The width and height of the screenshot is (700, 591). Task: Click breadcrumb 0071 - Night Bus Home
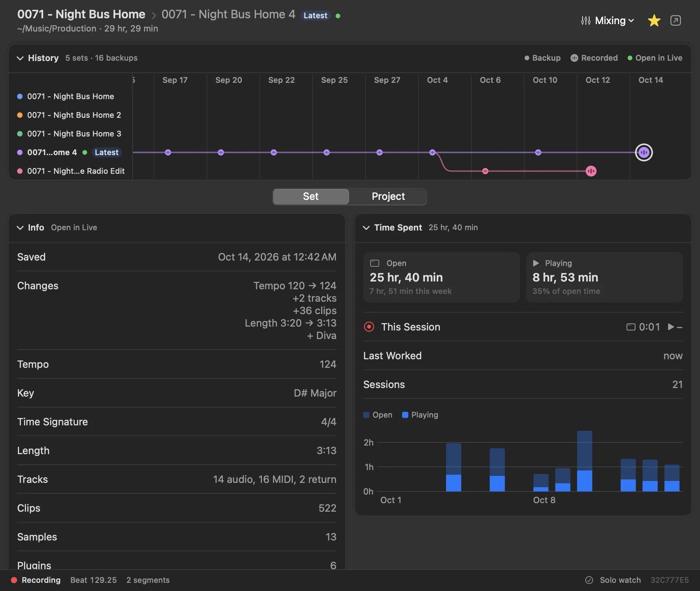(81, 14)
